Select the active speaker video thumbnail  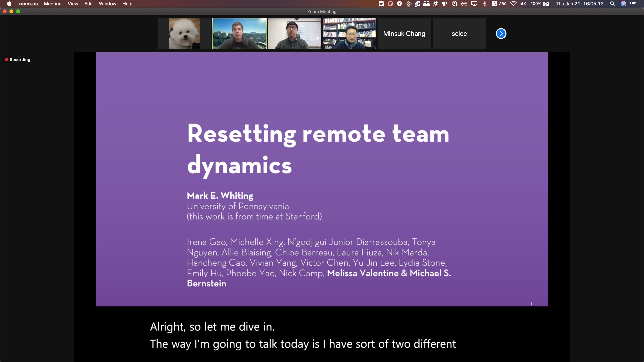[x=239, y=34]
